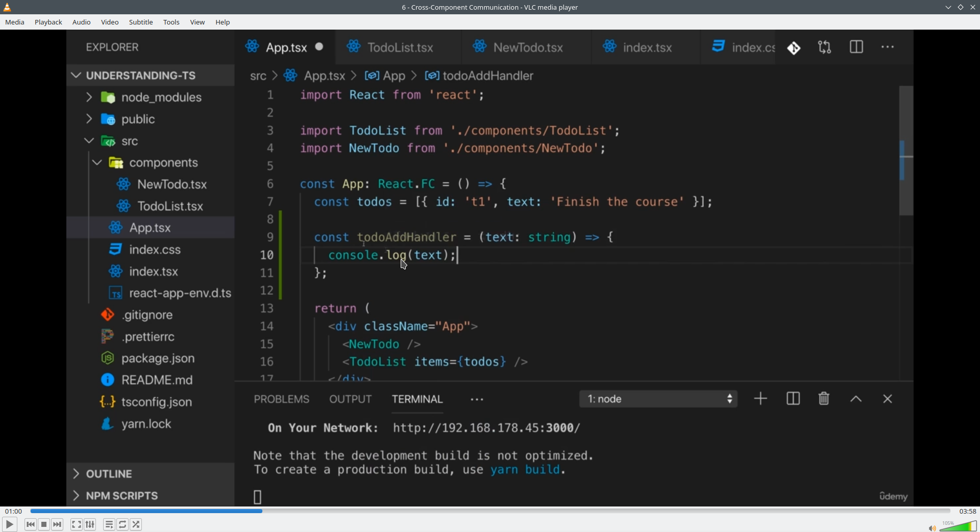
Task: Seek in the video progress bar
Action: pyautogui.click(x=490, y=511)
